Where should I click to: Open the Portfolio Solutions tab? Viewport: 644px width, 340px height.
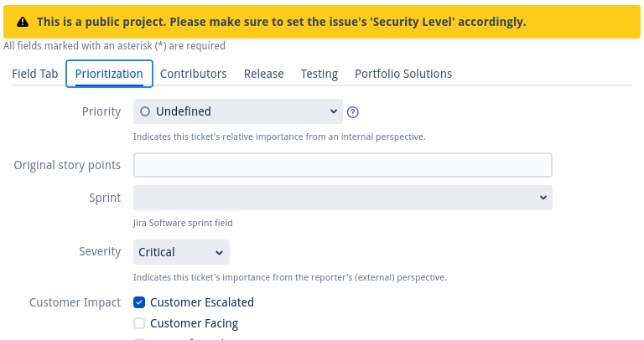tap(403, 74)
